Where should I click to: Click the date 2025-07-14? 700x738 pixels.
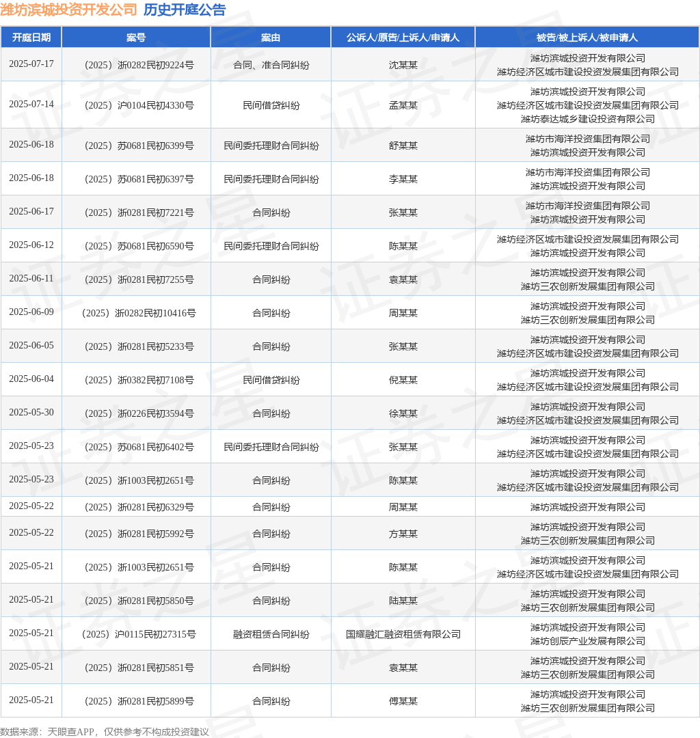pos(31,105)
